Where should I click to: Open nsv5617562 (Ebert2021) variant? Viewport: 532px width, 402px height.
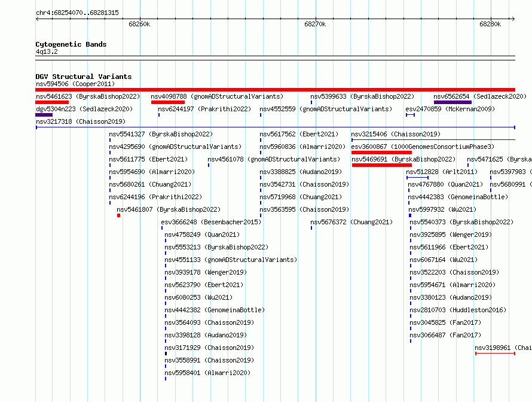pos(299,134)
